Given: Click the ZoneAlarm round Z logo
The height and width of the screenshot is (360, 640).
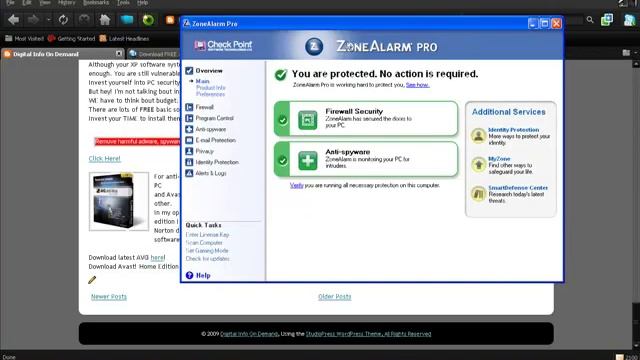Looking at the screenshot, I should [314, 47].
